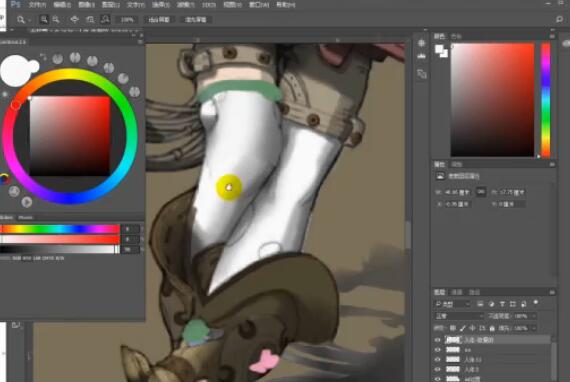Toggle link width and height in Properties
570x382 pixels.
coord(481,192)
